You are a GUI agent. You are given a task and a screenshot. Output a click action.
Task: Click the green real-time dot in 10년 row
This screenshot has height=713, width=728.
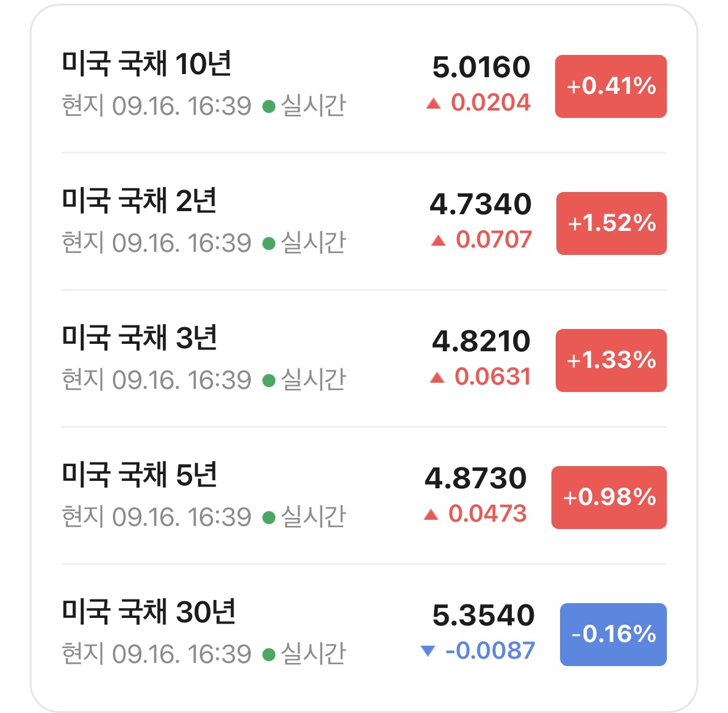[x=269, y=107]
